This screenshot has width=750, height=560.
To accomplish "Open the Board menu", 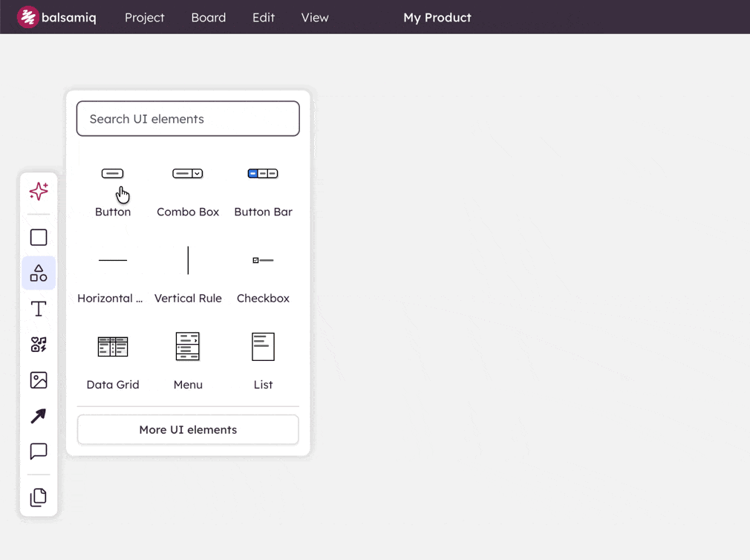I will (209, 18).
